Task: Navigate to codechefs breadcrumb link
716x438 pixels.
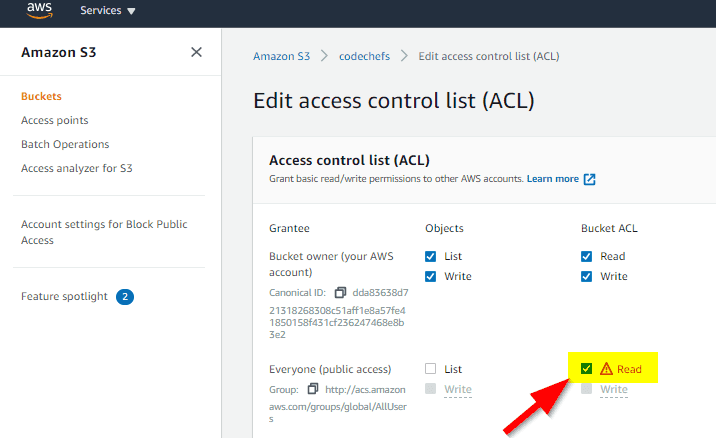Action: pyautogui.click(x=364, y=56)
